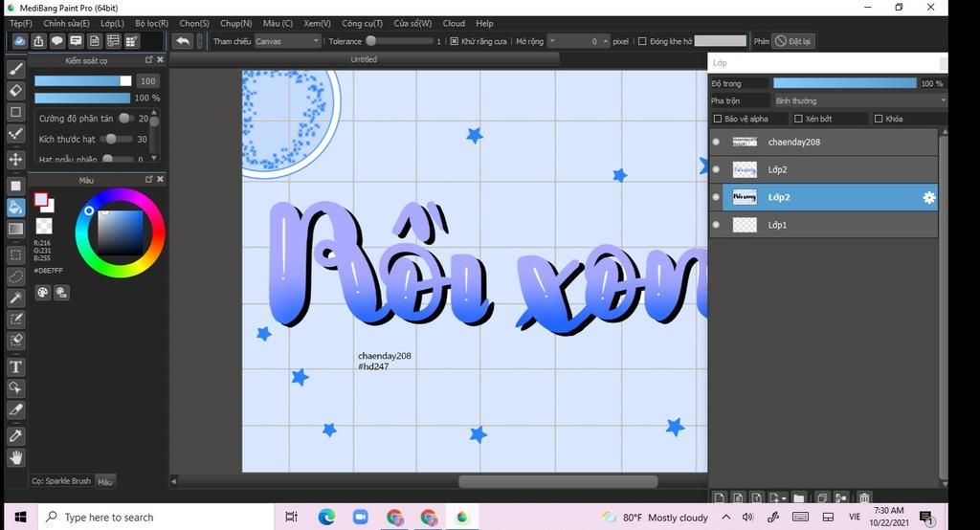The image size is (980, 530).
Task: Select the Eyedropper tool
Action: [x=15, y=435]
